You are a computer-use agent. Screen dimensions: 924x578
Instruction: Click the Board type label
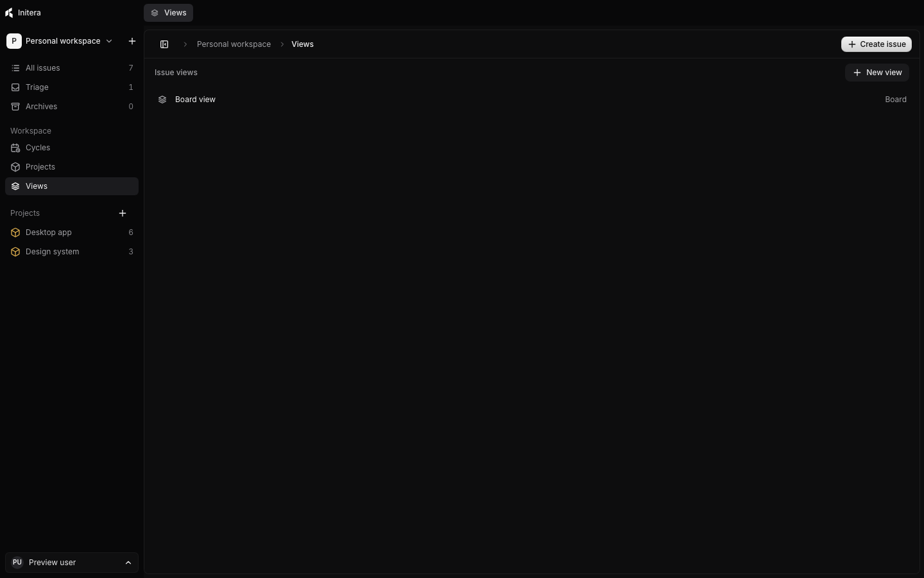[x=896, y=100]
